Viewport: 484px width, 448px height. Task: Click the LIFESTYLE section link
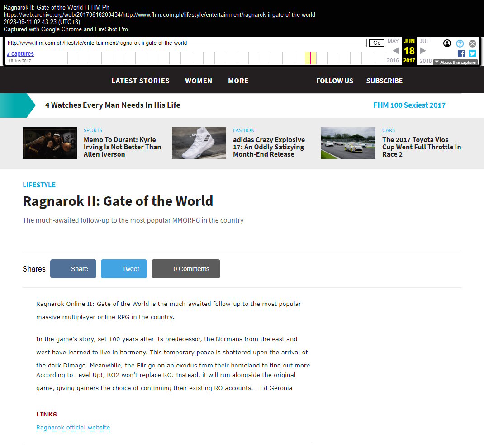point(39,185)
